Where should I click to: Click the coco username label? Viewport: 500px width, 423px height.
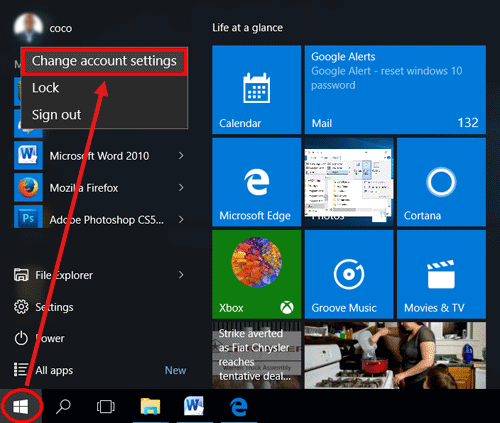click(61, 29)
